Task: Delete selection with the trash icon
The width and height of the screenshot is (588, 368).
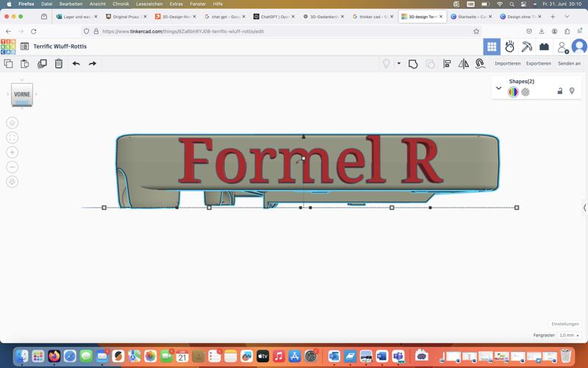Action: pos(59,64)
